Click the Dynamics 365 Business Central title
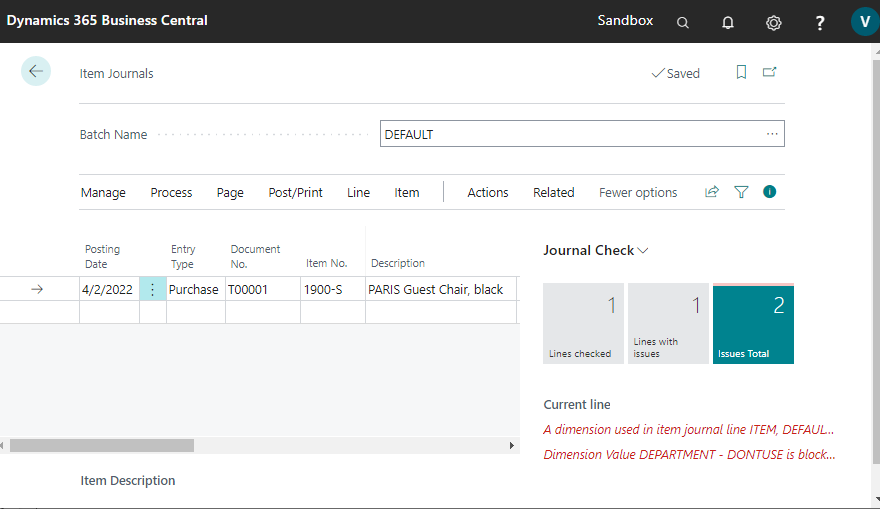 tap(107, 21)
